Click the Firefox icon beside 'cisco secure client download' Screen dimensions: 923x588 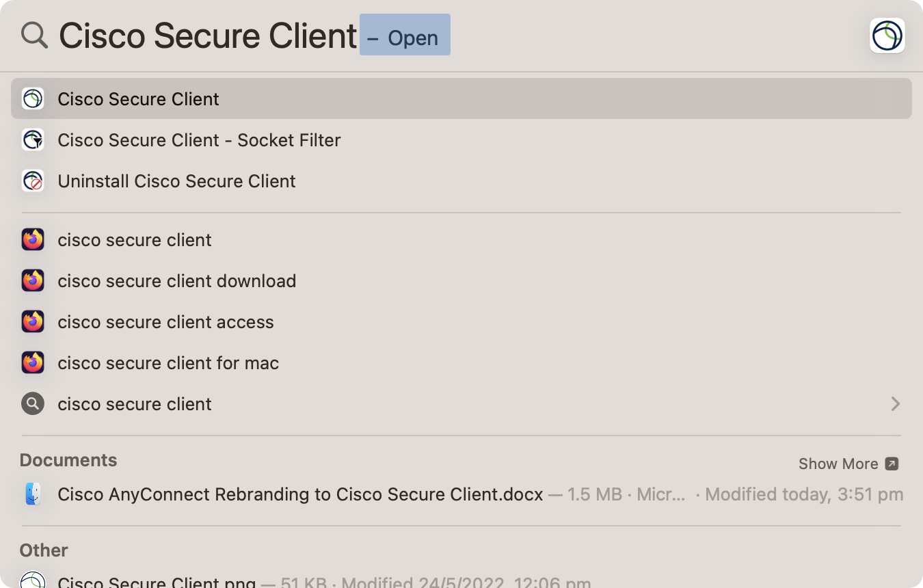33,281
